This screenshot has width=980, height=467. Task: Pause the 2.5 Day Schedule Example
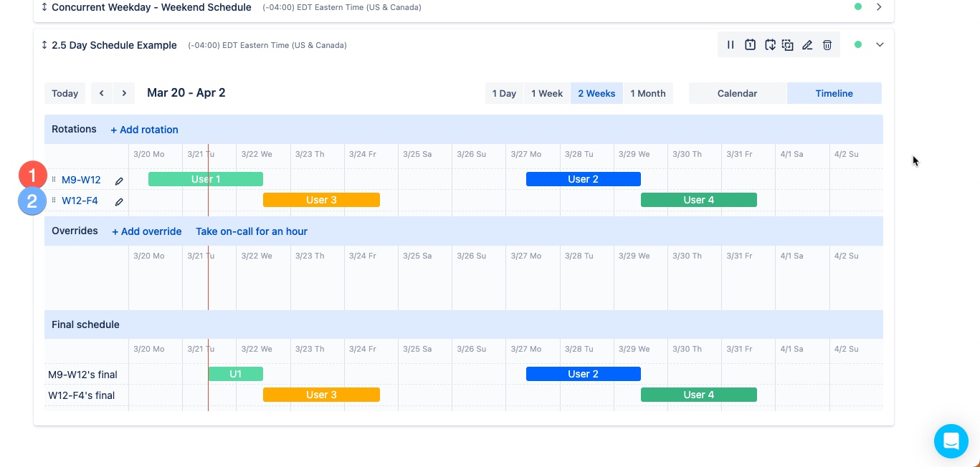point(731,44)
